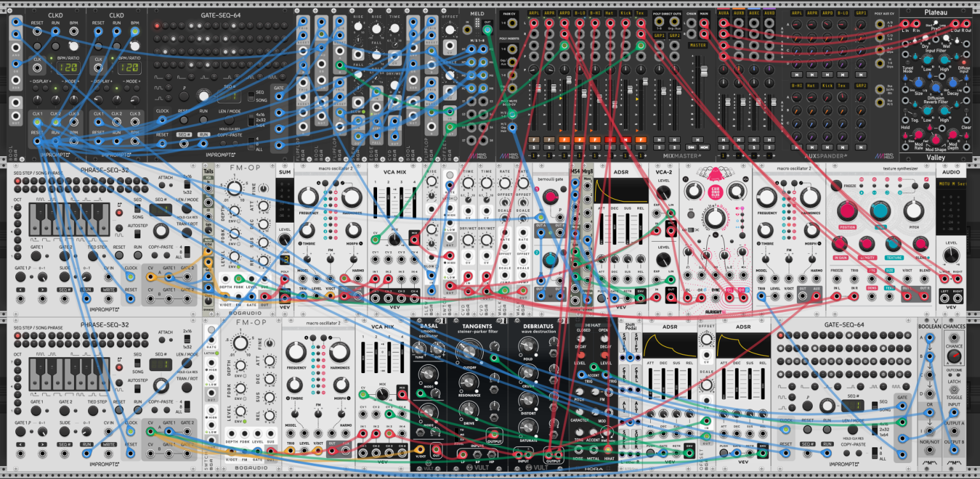
Task: Click the CUTOFF knob on TANGENTS filter
Action: point(469,351)
